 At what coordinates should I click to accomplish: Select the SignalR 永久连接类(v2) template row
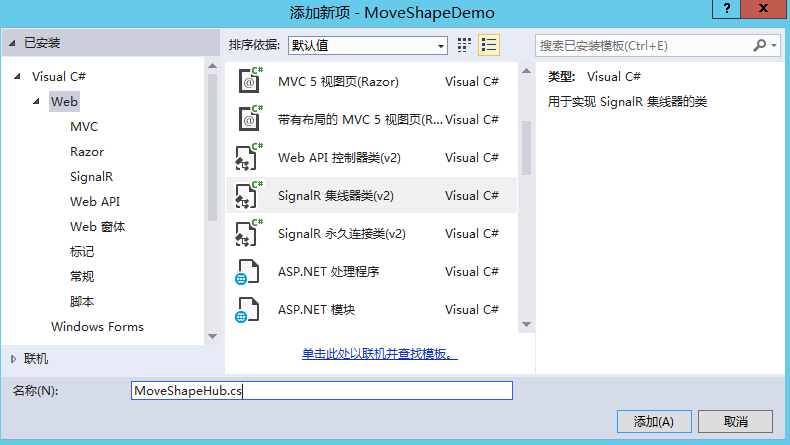[x=371, y=233]
